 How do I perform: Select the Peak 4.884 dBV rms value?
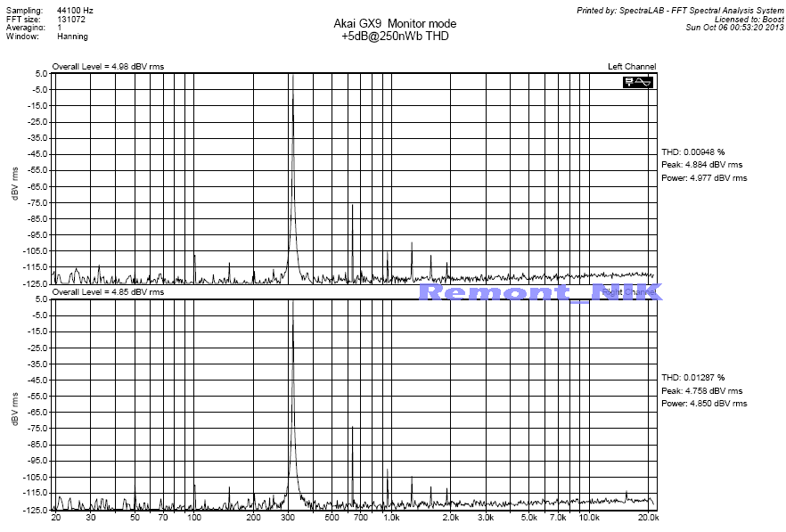701,165
